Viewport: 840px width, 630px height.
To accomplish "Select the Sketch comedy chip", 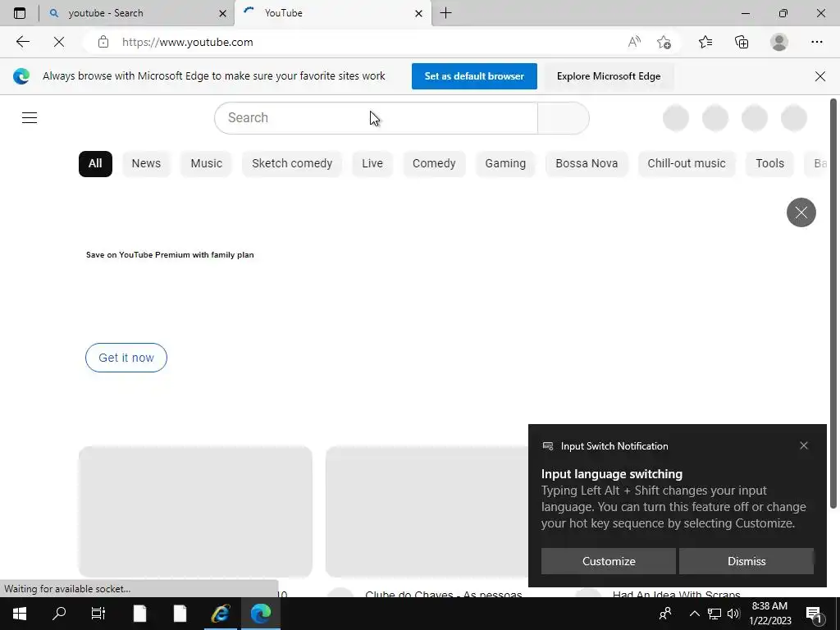I will 292,163.
